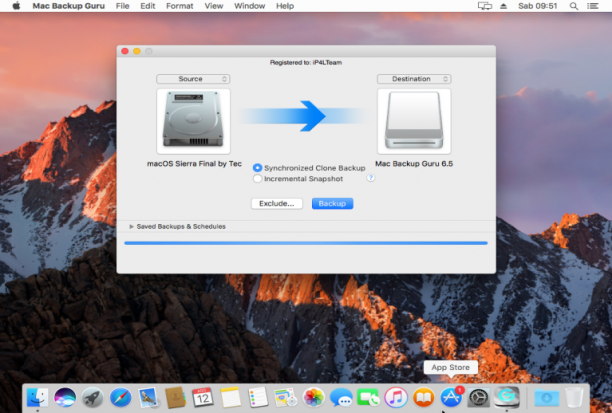
Task: Click the blue progress bar
Action: coord(306,243)
